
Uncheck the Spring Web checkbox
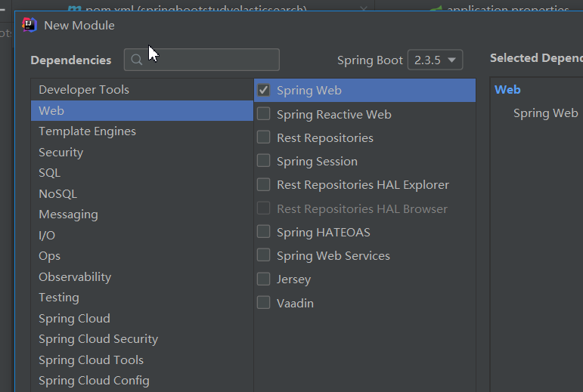(264, 90)
